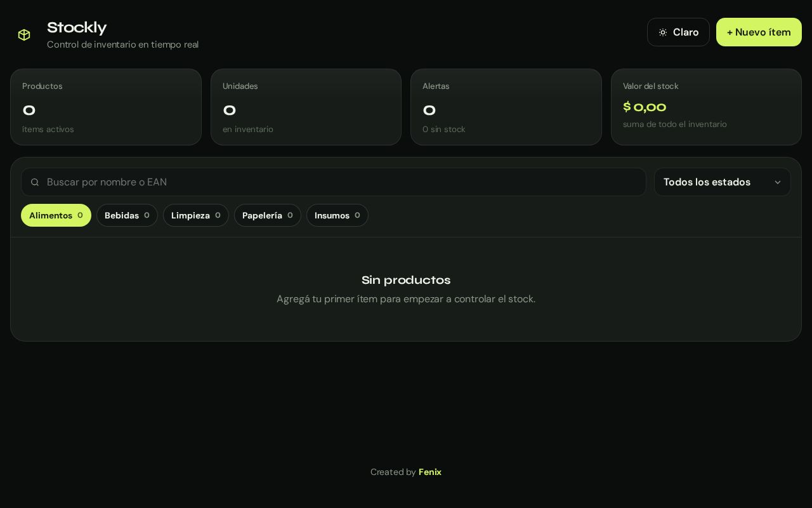
Task: Click "Agregá tu primer ítem" message
Action: [x=406, y=299]
